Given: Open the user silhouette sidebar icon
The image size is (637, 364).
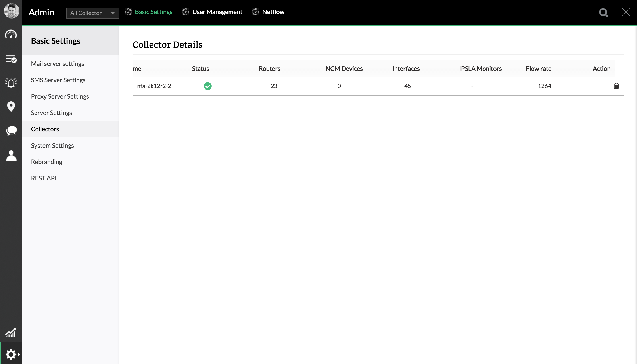Looking at the screenshot, I should (x=11, y=155).
